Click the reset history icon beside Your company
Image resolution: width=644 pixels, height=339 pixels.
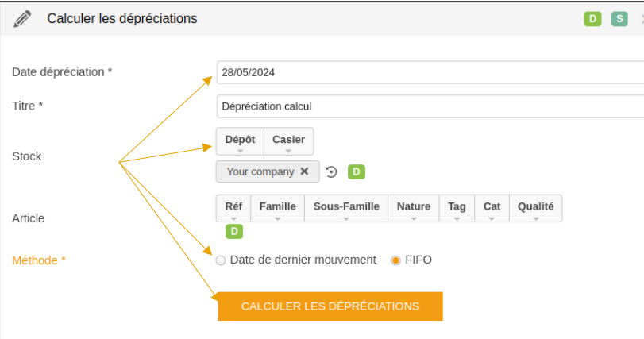point(331,171)
